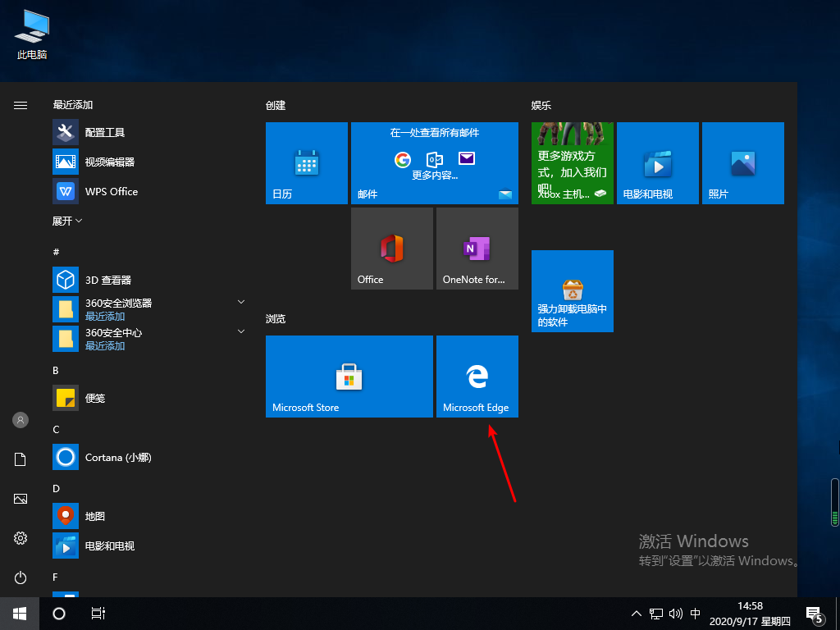Launch the Microsoft Store tile
This screenshot has height=630, width=840.
pos(349,377)
